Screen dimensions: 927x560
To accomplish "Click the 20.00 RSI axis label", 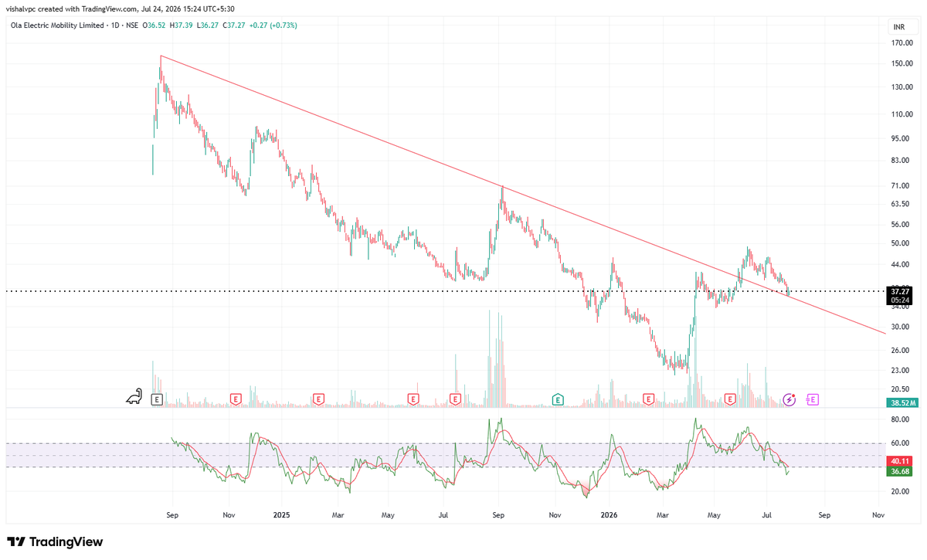I will 901,491.
